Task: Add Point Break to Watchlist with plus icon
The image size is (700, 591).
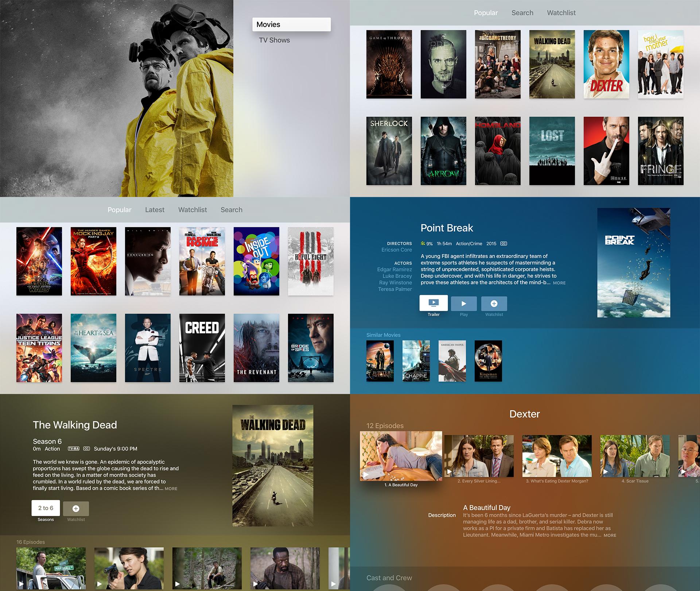Action: (494, 304)
